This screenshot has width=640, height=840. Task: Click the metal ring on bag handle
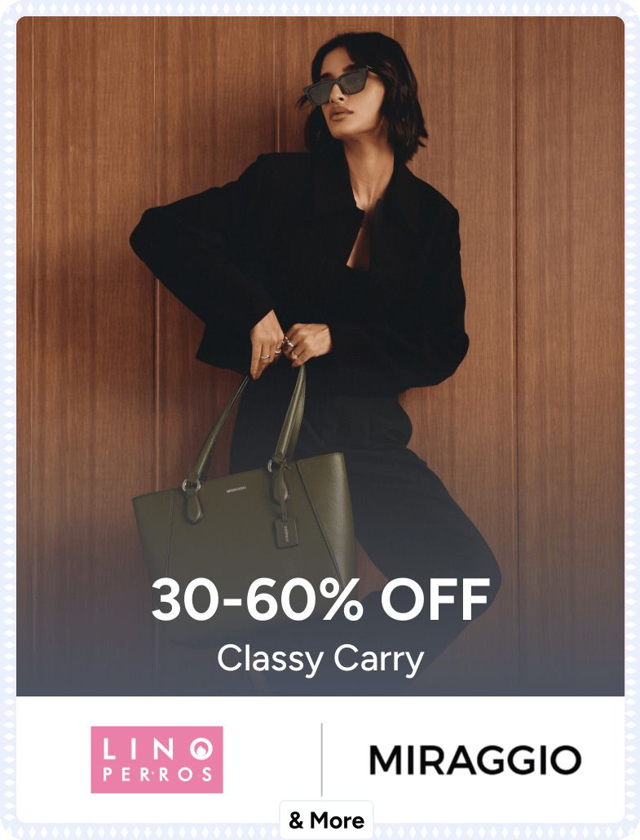click(192, 485)
